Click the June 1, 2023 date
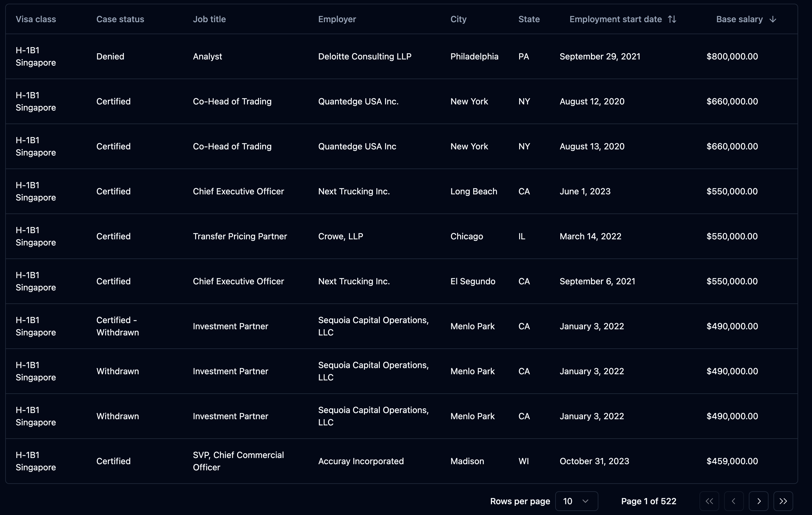The height and width of the screenshot is (515, 812). click(585, 191)
